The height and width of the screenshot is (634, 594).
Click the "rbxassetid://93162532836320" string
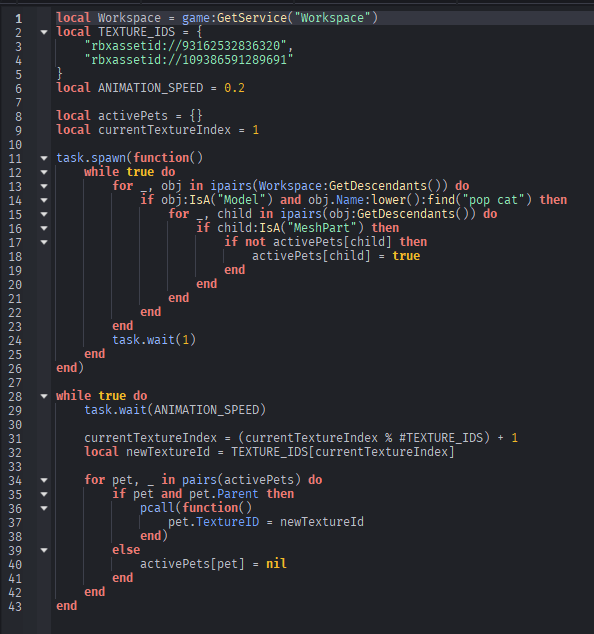pos(186,46)
